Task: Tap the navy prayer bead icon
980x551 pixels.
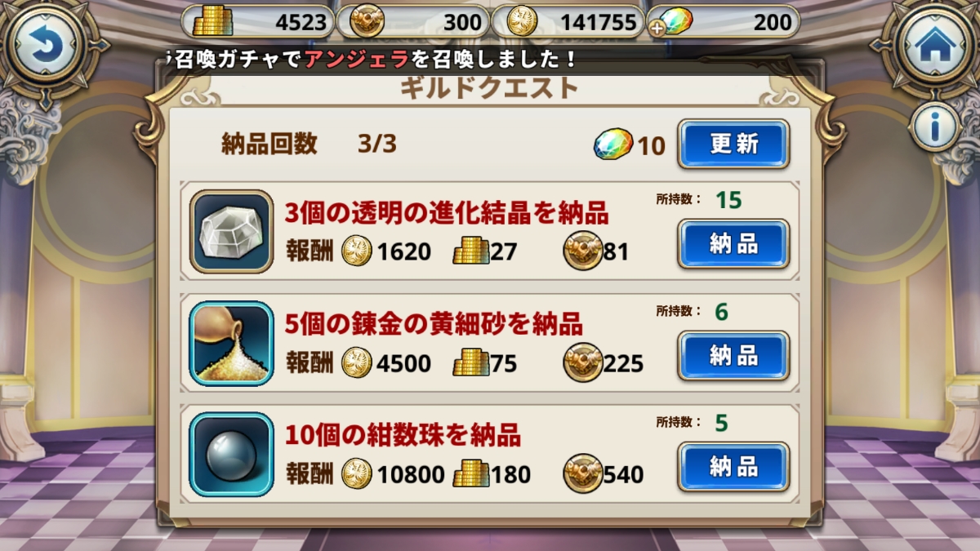Action: point(232,455)
